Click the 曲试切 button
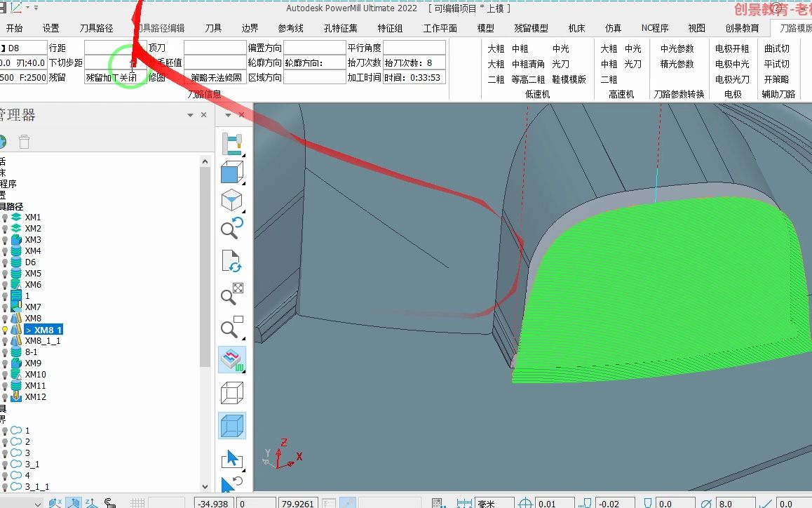Image resolution: width=812 pixels, height=508 pixels. (x=777, y=48)
